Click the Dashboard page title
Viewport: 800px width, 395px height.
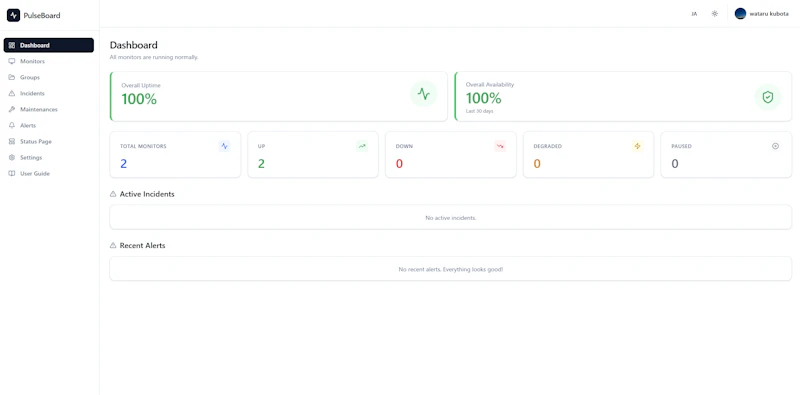coord(134,45)
